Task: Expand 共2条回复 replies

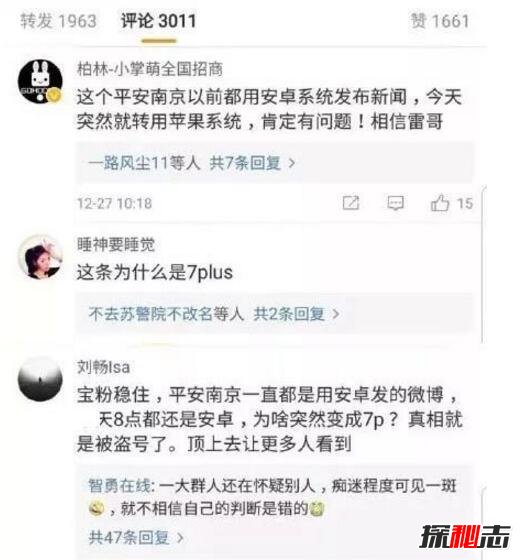Action: [x=296, y=314]
